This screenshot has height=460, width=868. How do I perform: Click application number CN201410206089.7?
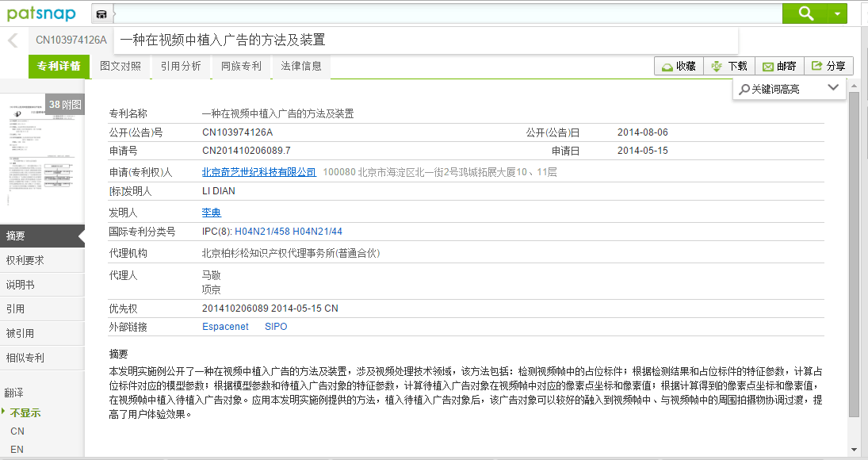[x=247, y=151]
